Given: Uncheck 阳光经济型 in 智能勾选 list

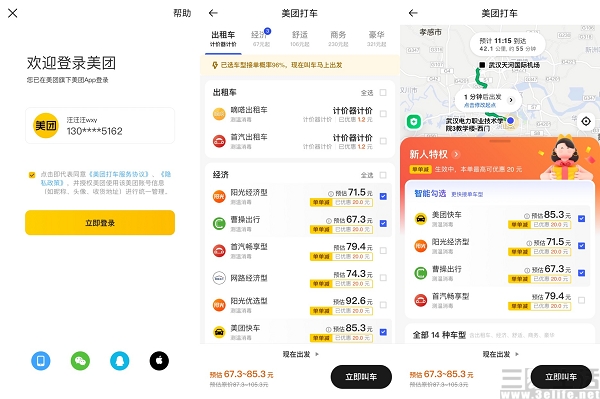Looking at the screenshot, I should click(582, 246).
